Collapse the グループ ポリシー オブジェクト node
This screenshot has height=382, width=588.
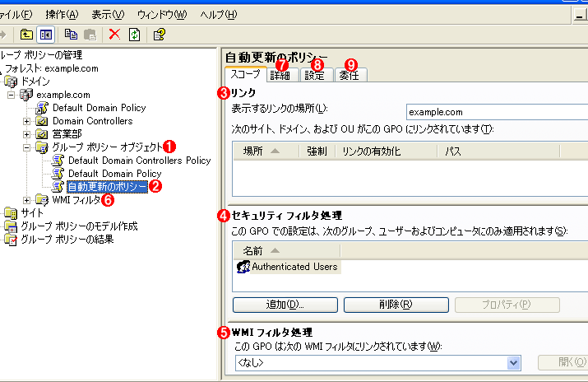pos(27,147)
